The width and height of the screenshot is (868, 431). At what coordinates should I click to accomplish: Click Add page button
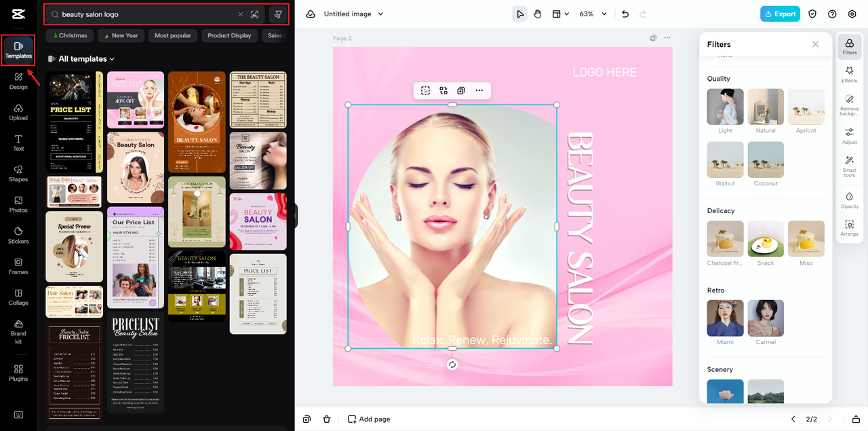pyautogui.click(x=369, y=419)
